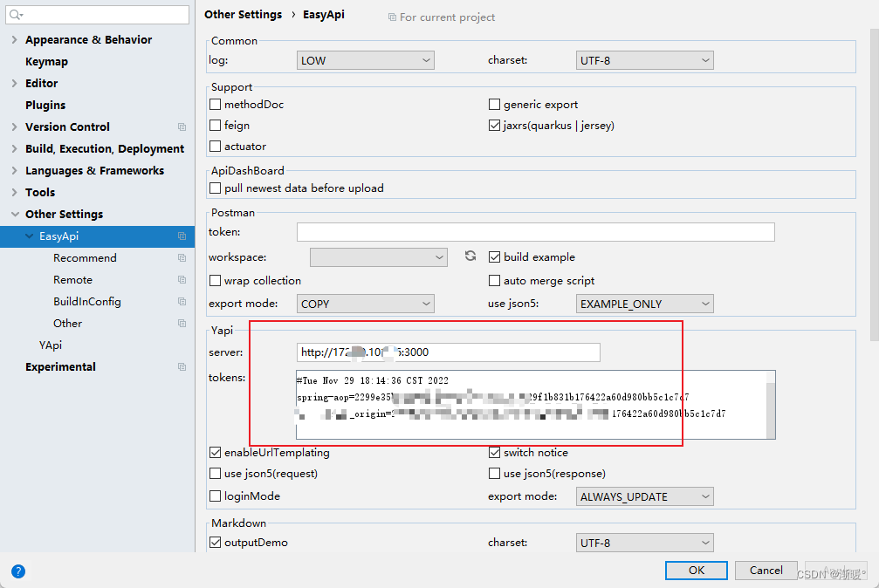Image resolution: width=879 pixels, height=588 pixels.
Task: Collapse the Other Settings node
Action: [15, 214]
